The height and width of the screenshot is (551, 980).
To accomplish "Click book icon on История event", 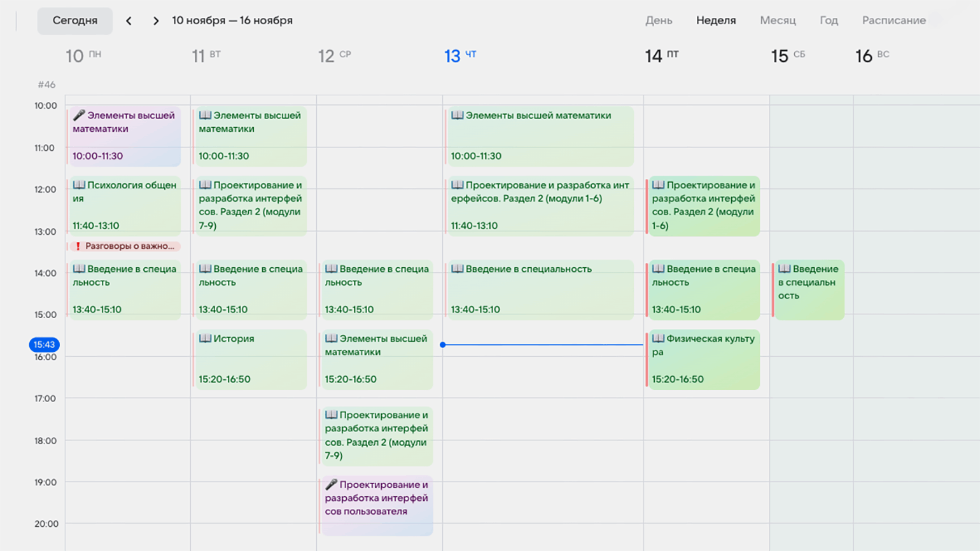I will [205, 338].
